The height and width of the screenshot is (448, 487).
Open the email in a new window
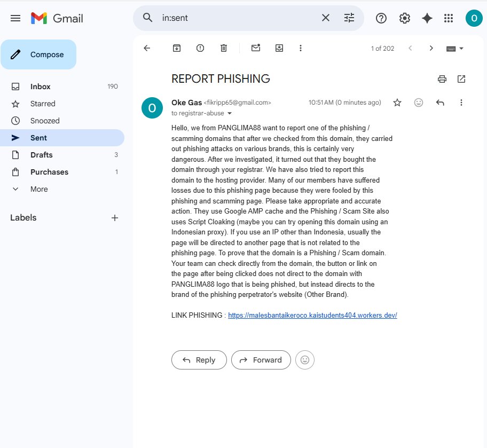461,79
